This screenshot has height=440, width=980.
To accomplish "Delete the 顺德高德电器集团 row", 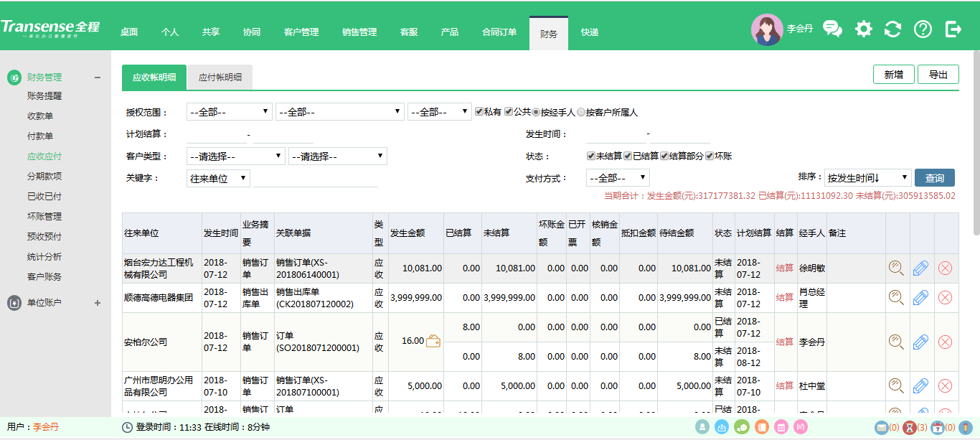I will pos(946,297).
